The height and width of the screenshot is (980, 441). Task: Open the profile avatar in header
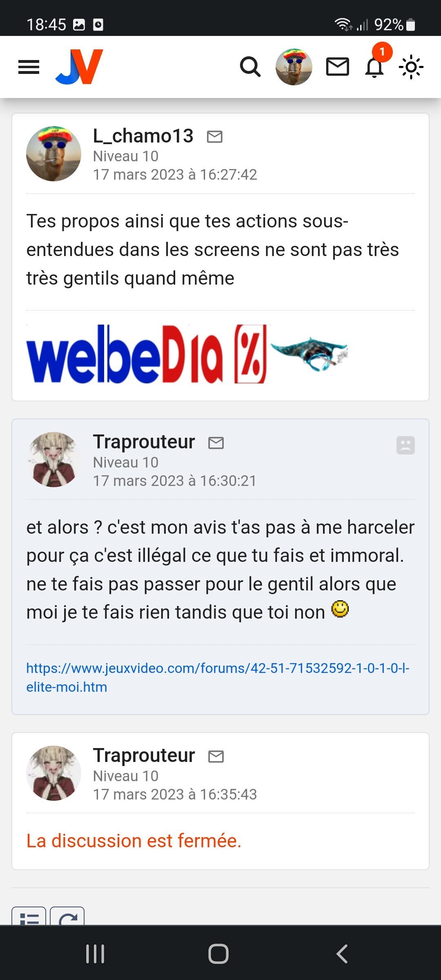(x=294, y=67)
